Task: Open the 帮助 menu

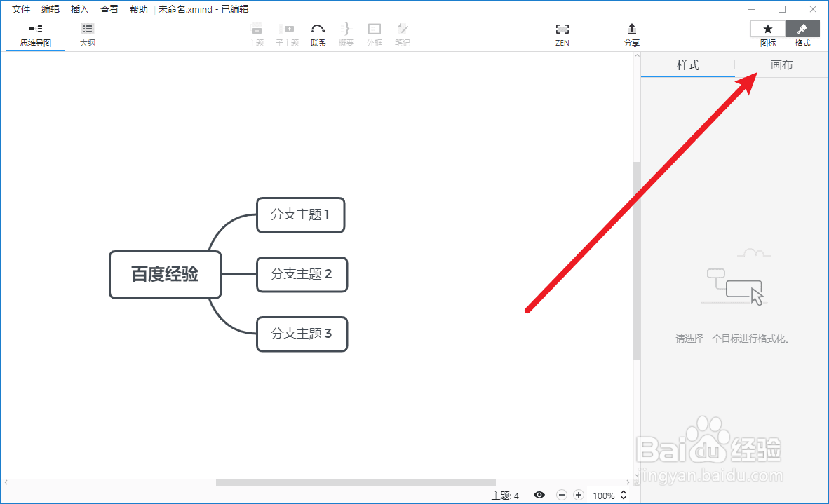Action: 139,9
